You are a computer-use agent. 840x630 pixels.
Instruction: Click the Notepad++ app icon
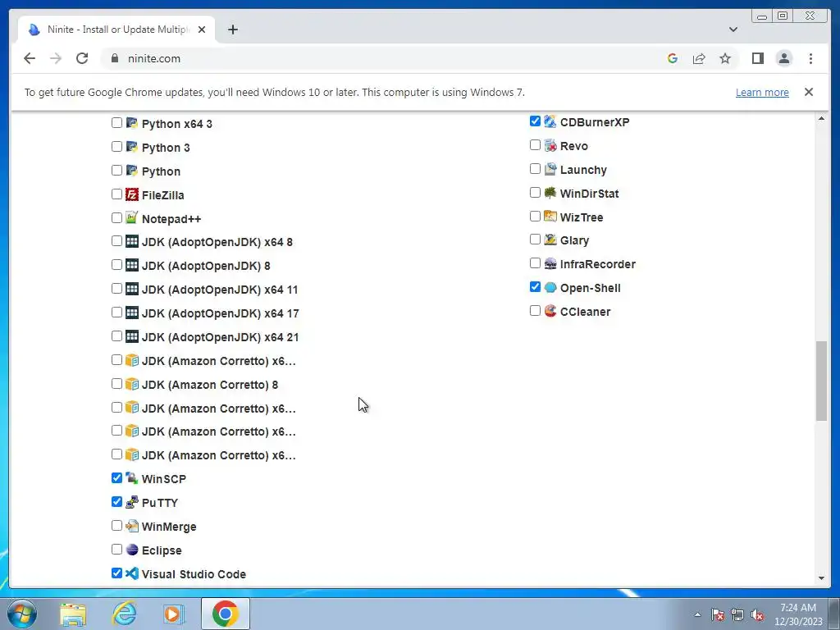(x=132, y=218)
